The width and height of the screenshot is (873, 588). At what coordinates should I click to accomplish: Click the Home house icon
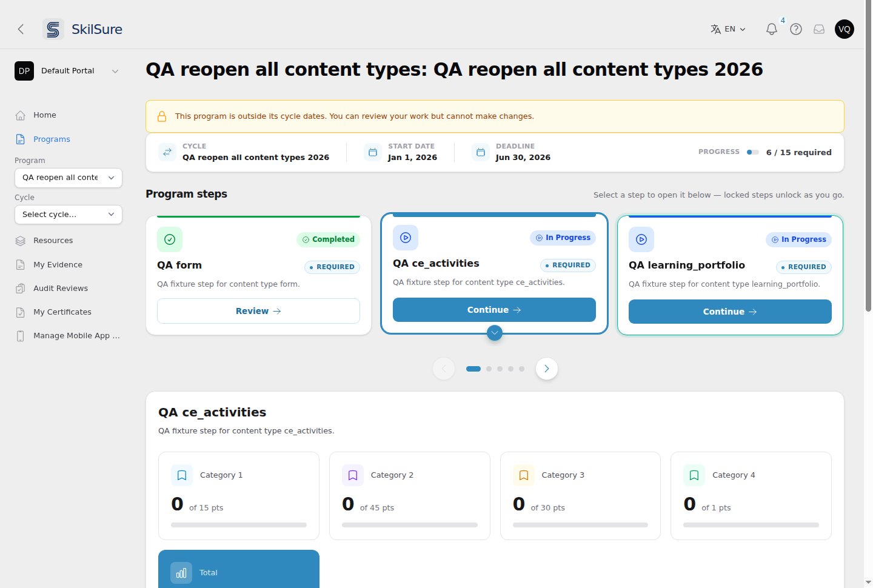[x=21, y=115]
